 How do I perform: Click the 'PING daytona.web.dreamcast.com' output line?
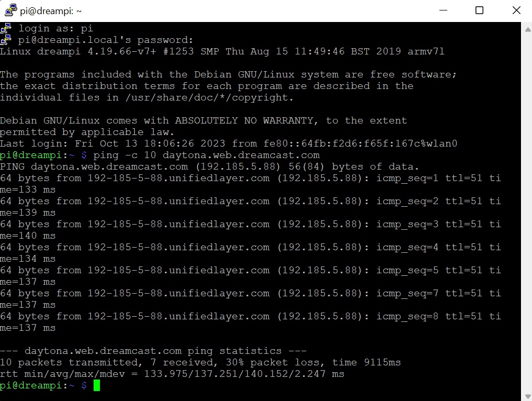(x=209, y=166)
